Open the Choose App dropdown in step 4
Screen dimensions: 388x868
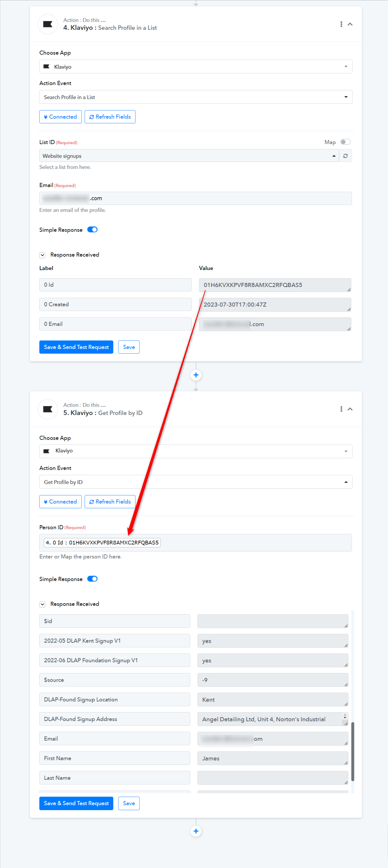[x=196, y=67]
